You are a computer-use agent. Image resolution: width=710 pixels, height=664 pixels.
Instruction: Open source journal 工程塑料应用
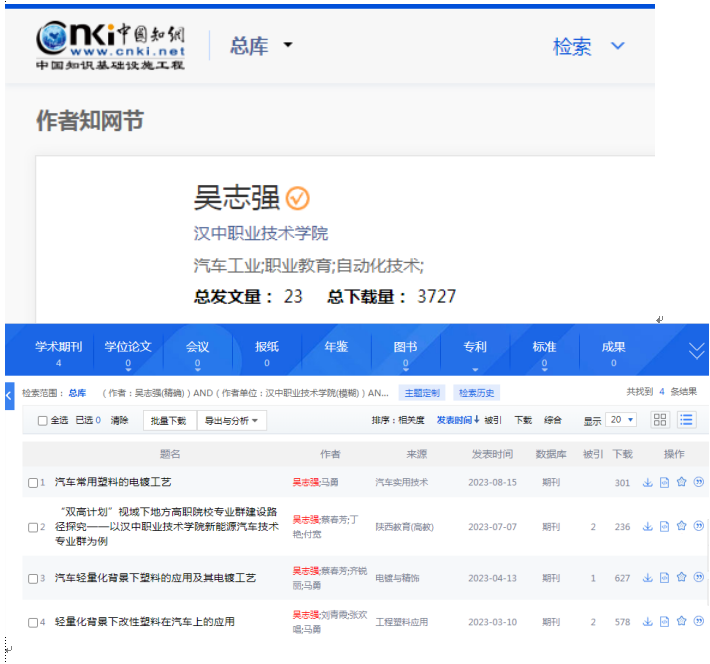(x=401, y=622)
